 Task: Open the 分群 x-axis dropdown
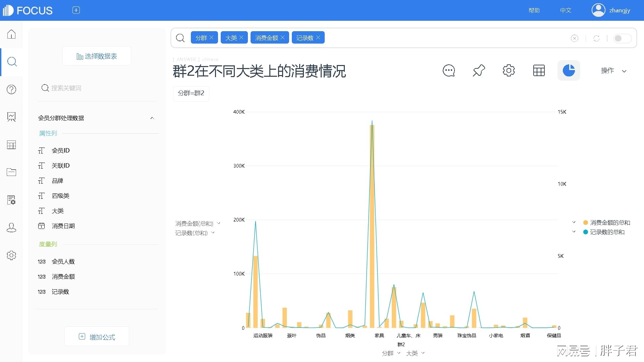coord(391,353)
